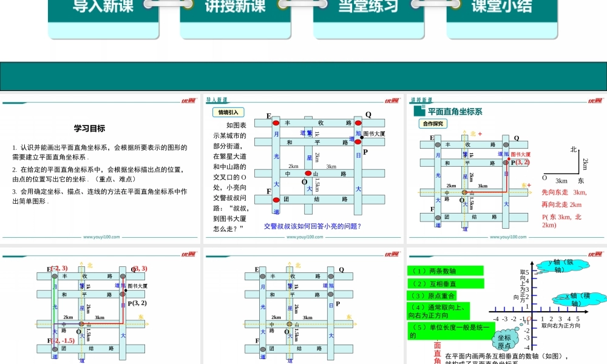Image resolution: width=607 pixels, height=364 pixels.
Task: Click the 合作探究 label button
Action: click(433, 123)
